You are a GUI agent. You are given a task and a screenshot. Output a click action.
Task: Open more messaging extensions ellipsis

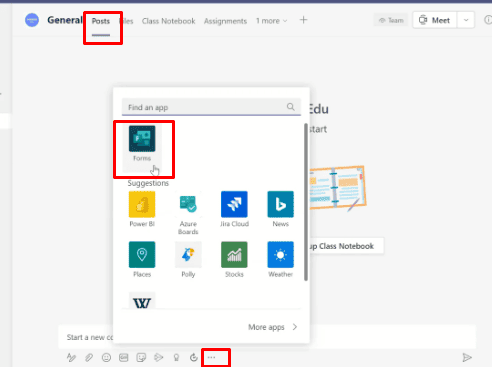[211, 357]
